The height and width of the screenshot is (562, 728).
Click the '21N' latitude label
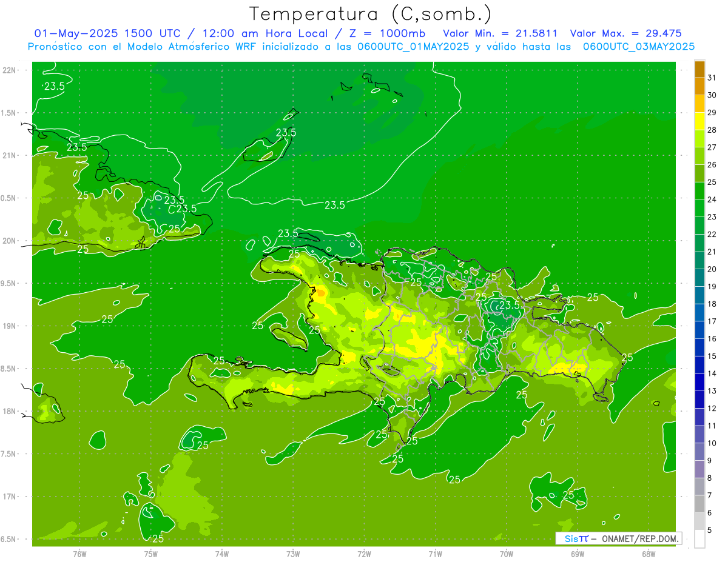pos(10,155)
